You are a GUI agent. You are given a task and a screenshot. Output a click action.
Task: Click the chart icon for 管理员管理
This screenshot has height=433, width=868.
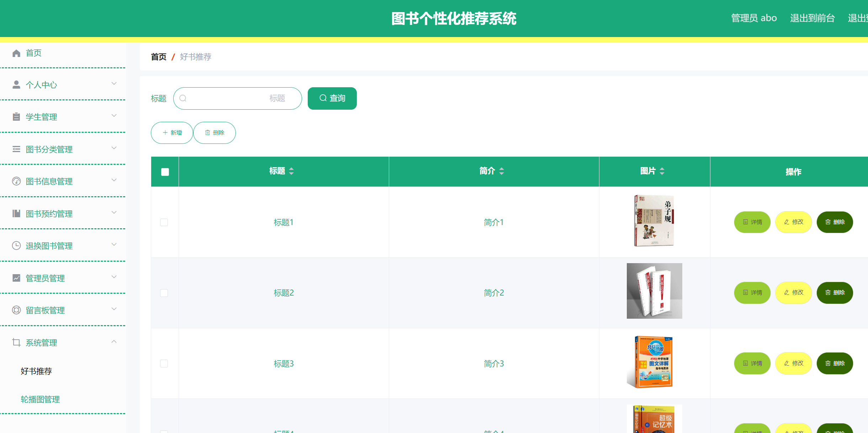(x=16, y=278)
